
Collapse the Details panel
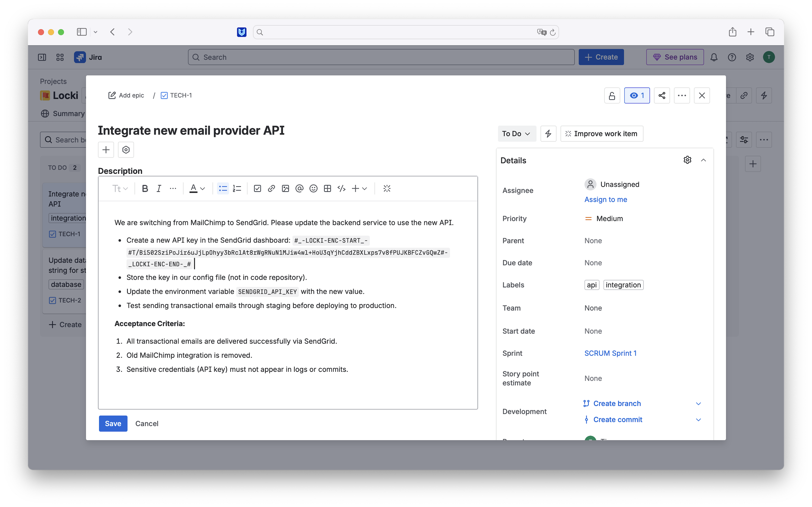coord(703,160)
